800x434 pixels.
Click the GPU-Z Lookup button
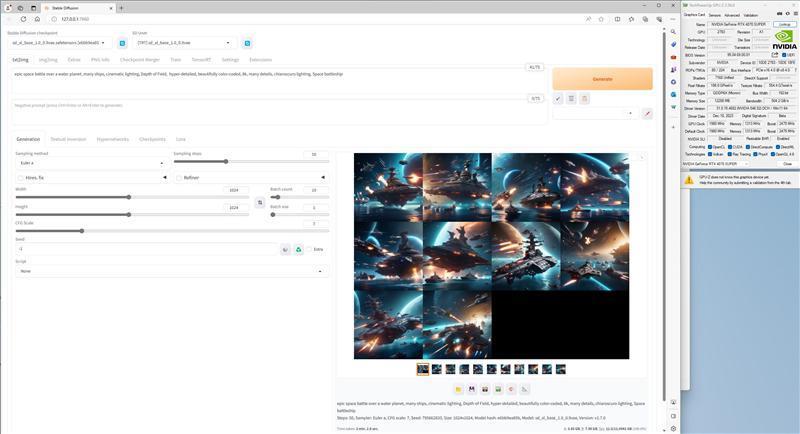coord(785,24)
